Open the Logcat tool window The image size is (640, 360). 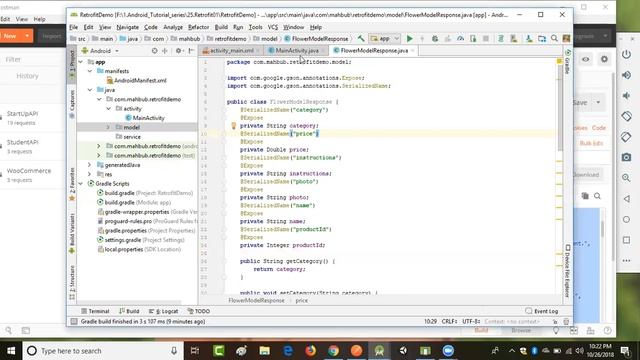coord(164,311)
